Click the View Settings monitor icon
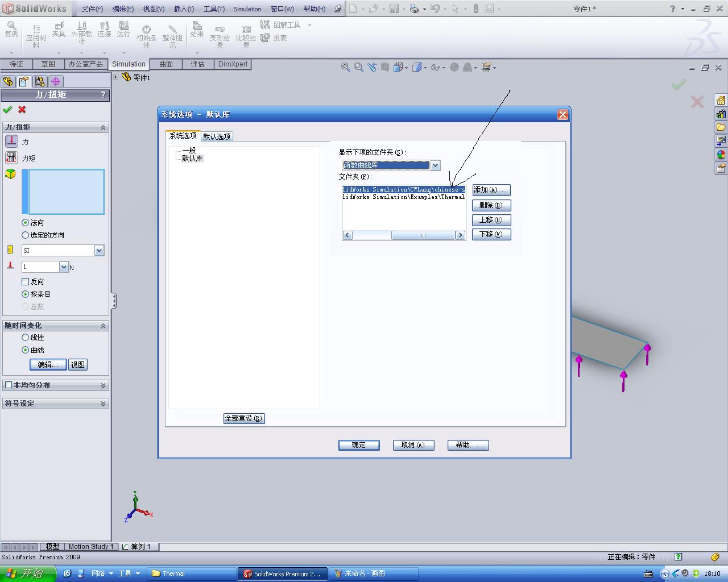 pos(486,67)
